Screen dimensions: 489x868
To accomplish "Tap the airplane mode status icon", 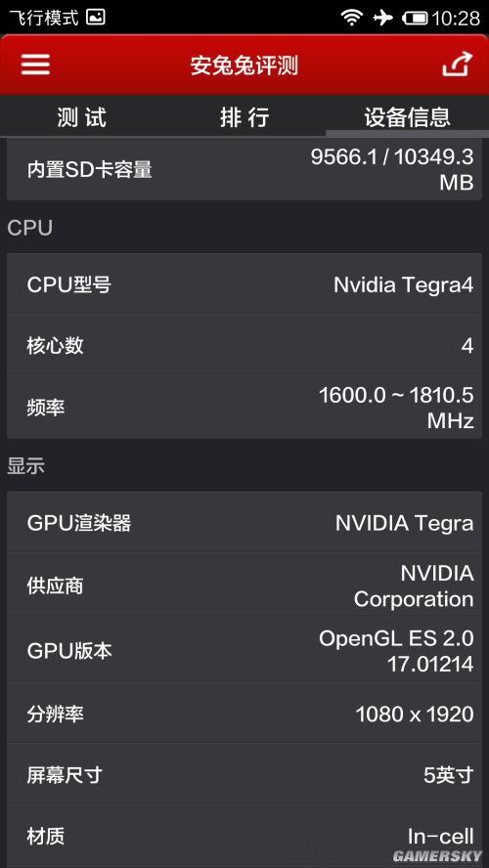I will click(382, 18).
